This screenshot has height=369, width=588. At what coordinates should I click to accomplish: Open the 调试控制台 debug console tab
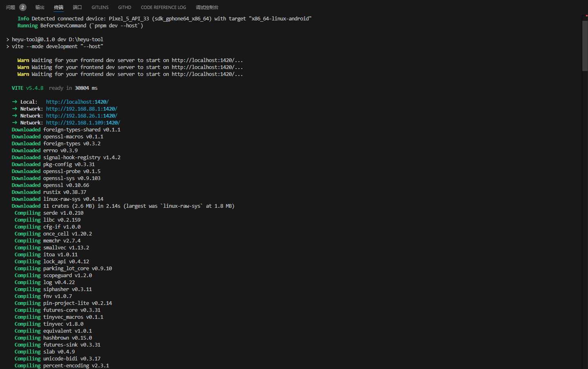pos(207,7)
